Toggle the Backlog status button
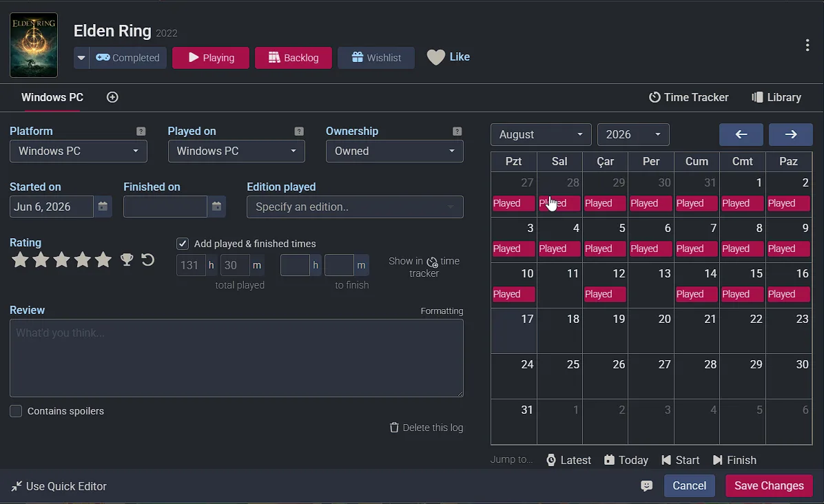Viewport: 824px width, 504px height. (x=293, y=58)
